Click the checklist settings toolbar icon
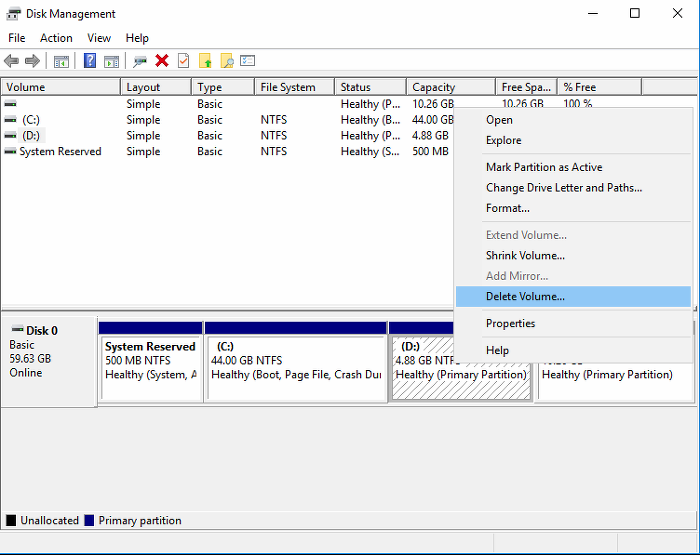The width and height of the screenshot is (700, 555). point(247,60)
